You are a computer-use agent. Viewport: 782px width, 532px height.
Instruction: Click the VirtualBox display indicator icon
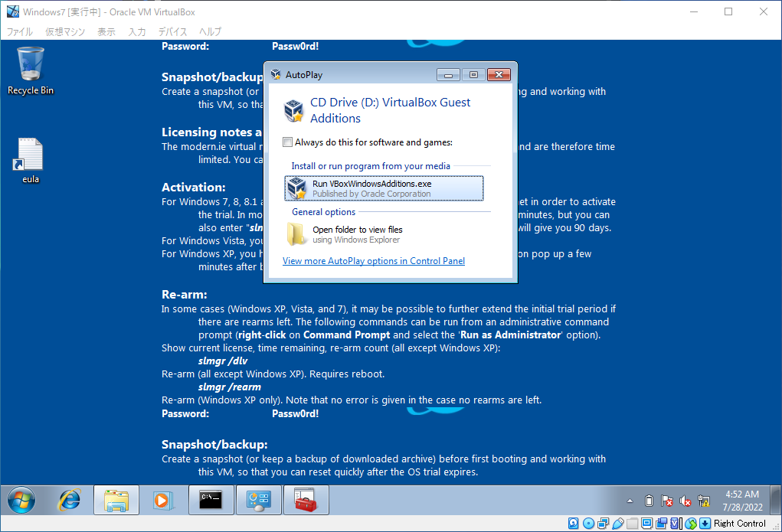click(647, 523)
